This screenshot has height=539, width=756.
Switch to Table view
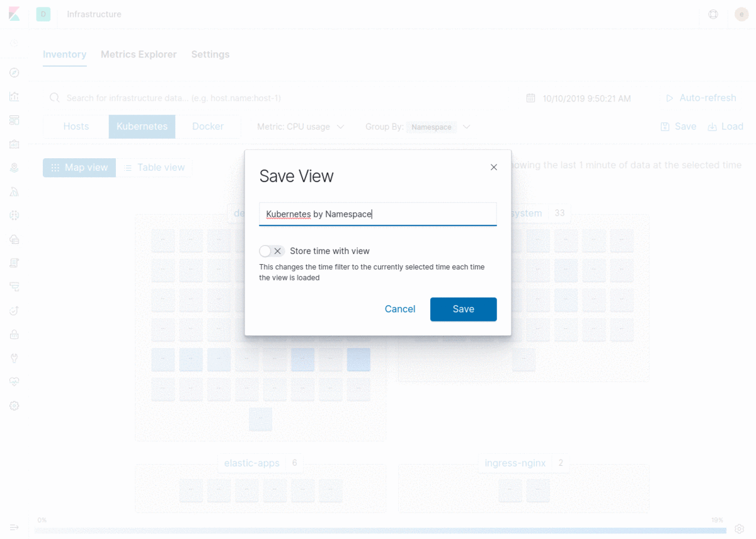[x=154, y=168]
